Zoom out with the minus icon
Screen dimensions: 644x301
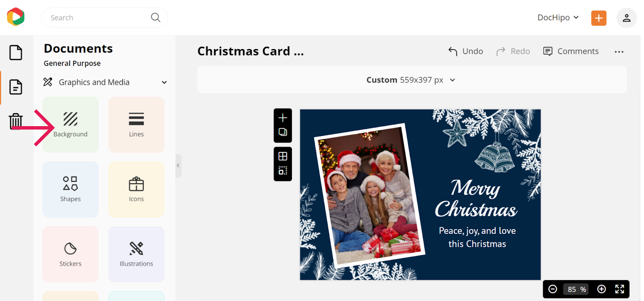(x=553, y=289)
